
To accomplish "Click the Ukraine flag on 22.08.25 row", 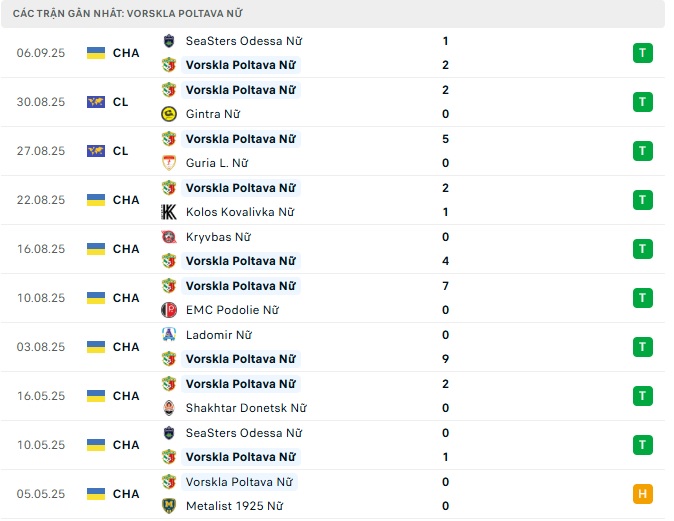I will (96, 200).
